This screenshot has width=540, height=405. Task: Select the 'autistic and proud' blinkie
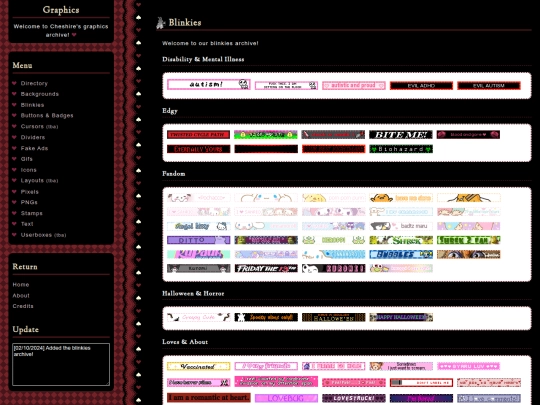pyautogui.click(x=354, y=85)
